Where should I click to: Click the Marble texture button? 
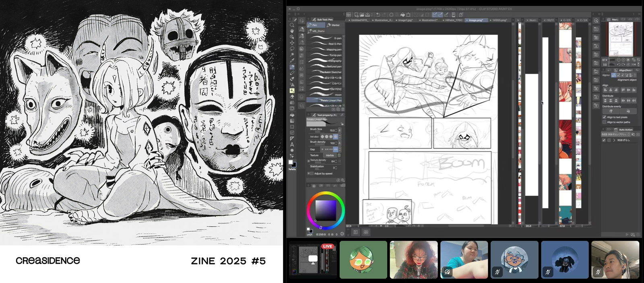click(330, 155)
